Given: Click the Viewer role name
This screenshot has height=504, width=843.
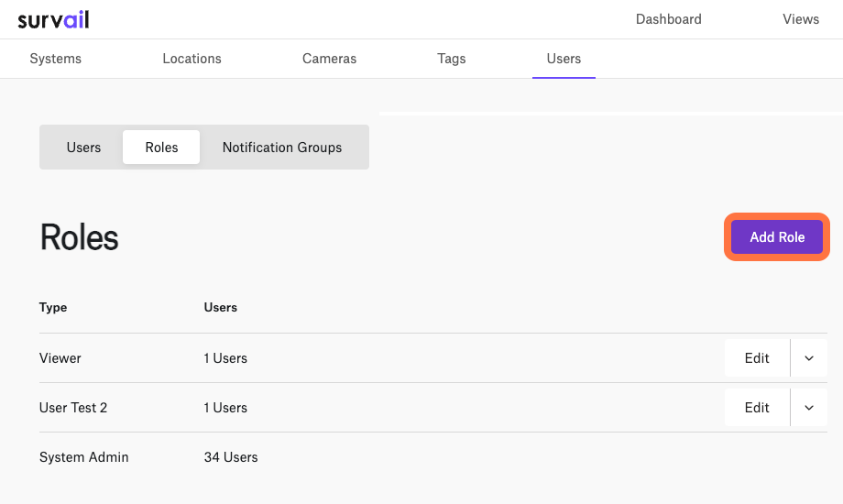Looking at the screenshot, I should [60, 358].
